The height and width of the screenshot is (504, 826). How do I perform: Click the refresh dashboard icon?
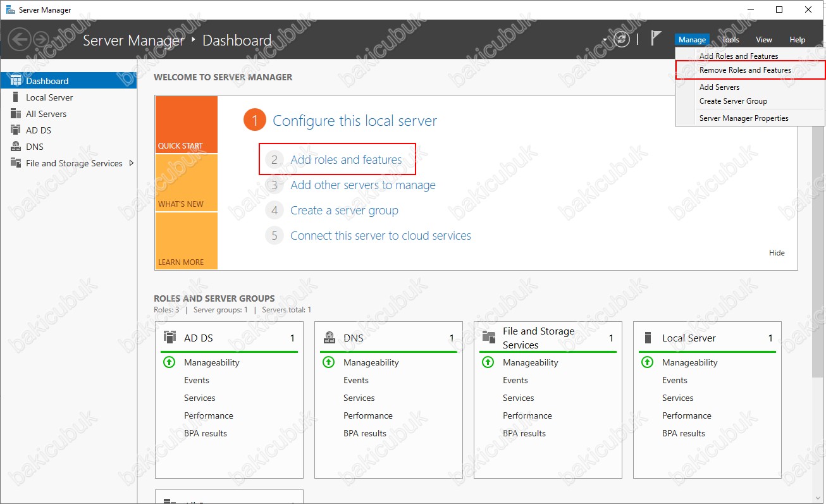click(x=622, y=39)
